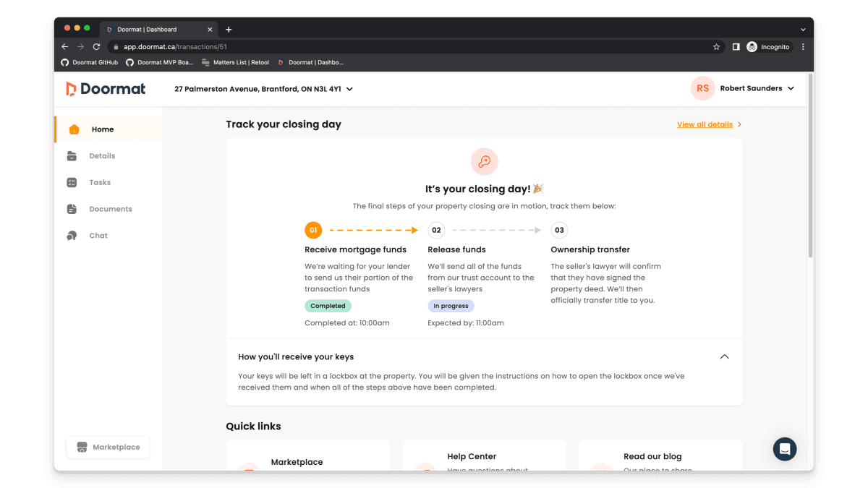Click the Doormat logo in header
Screen dimensions: 868x488
coord(106,89)
